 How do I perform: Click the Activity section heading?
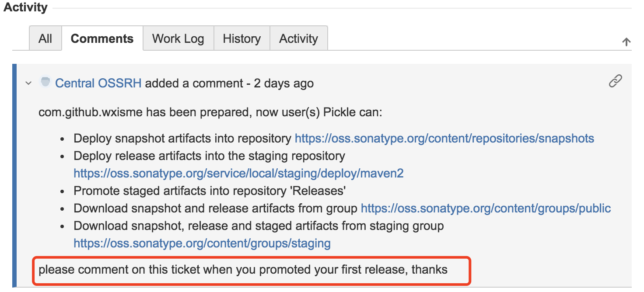25,7
